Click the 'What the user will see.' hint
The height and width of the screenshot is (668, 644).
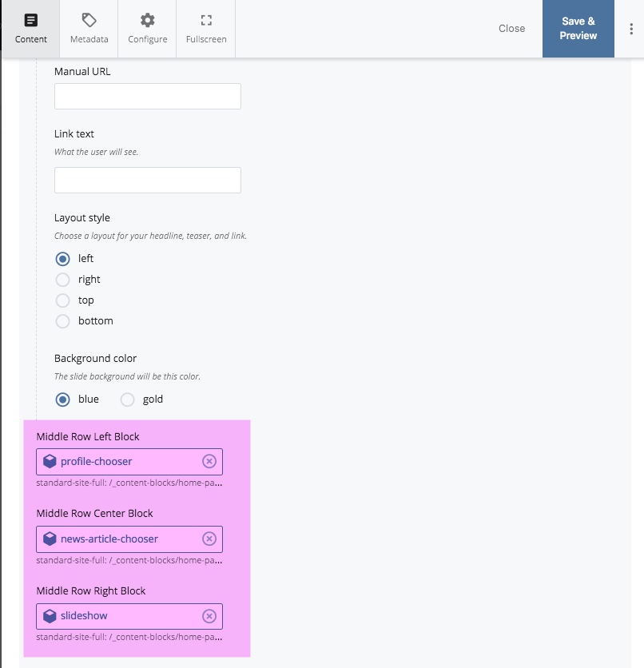pyautogui.click(x=96, y=152)
